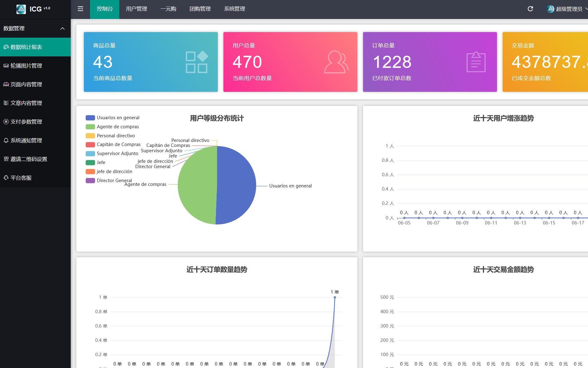Switch to the 控制台 tab
Viewport: 588px width, 368px height.
105,9
